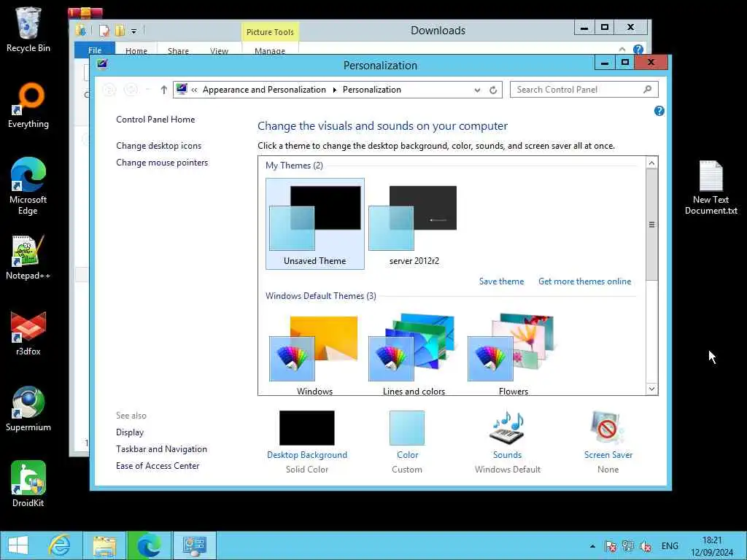Expand the recent locations dropdown arrow
This screenshot has width=747, height=560.
pyautogui.click(x=147, y=90)
